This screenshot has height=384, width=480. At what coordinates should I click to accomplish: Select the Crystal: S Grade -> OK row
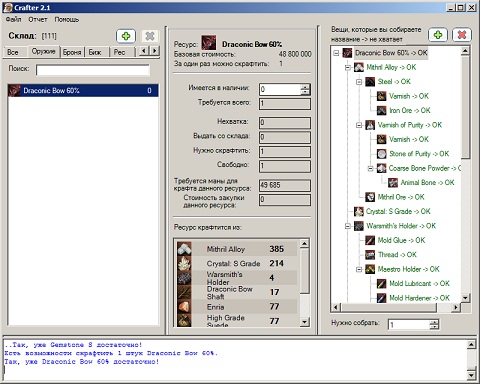(x=398, y=211)
